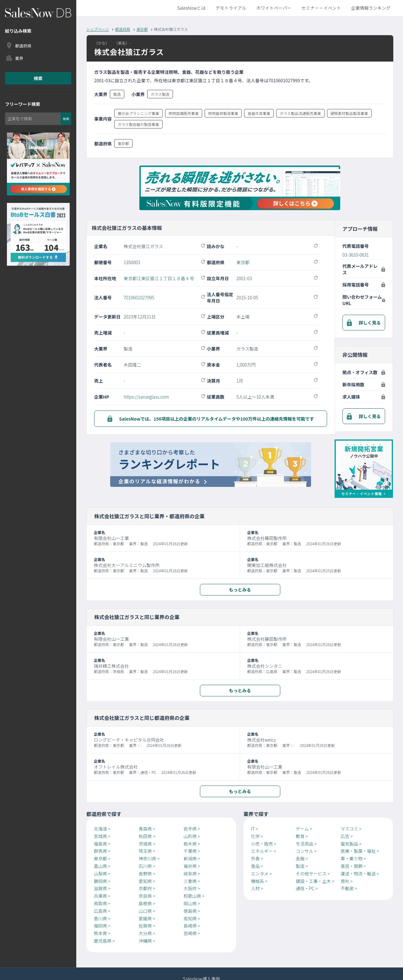
Task: Click refresh icon at right end of 東京都 row
Action: [315, 262]
